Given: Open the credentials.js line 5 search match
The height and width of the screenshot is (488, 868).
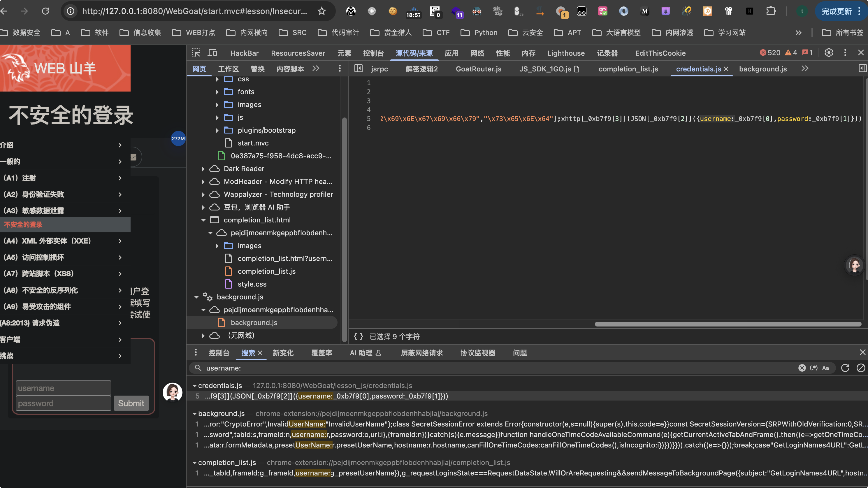Looking at the screenshot, I should [x=326, y=396].
